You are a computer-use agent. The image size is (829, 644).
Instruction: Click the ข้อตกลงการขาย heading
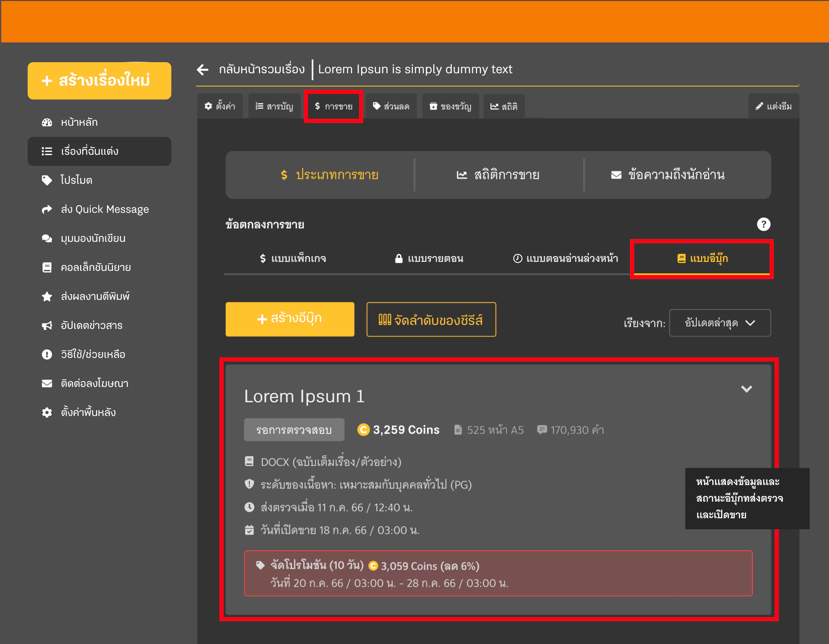click(265, 225)
